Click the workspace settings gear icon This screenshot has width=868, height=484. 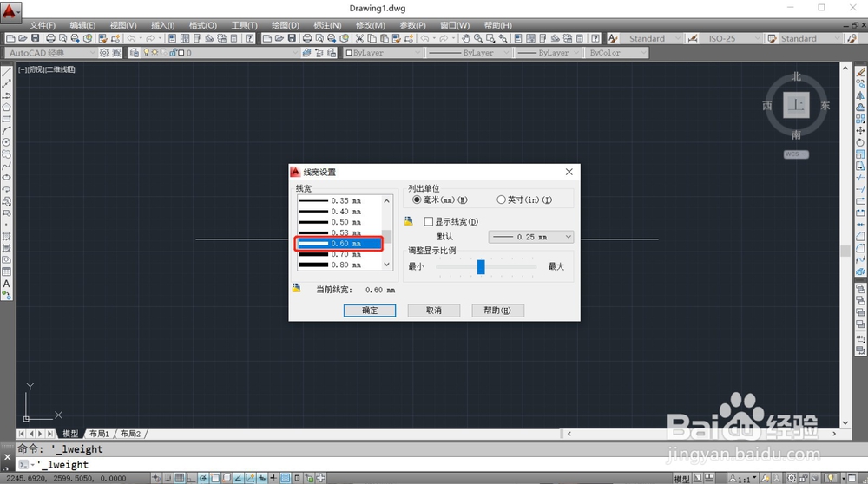coord(103,53)
